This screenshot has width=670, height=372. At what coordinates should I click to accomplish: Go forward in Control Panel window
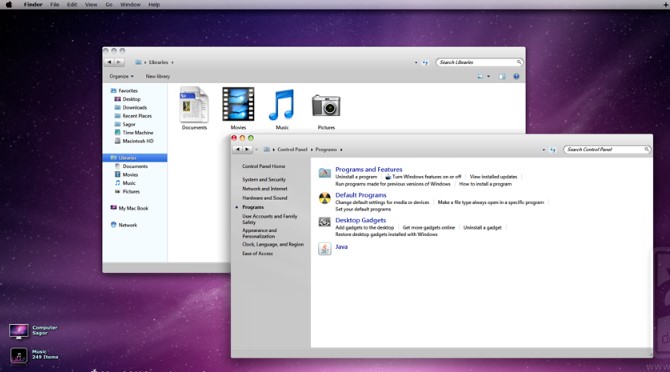pyautogui.click(x=247, y=149)
